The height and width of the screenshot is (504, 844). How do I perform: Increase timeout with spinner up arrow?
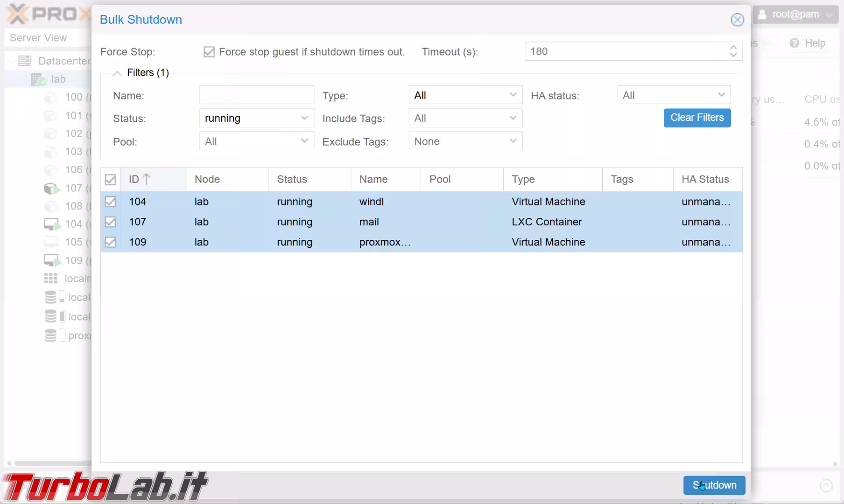tap(733, 48)
